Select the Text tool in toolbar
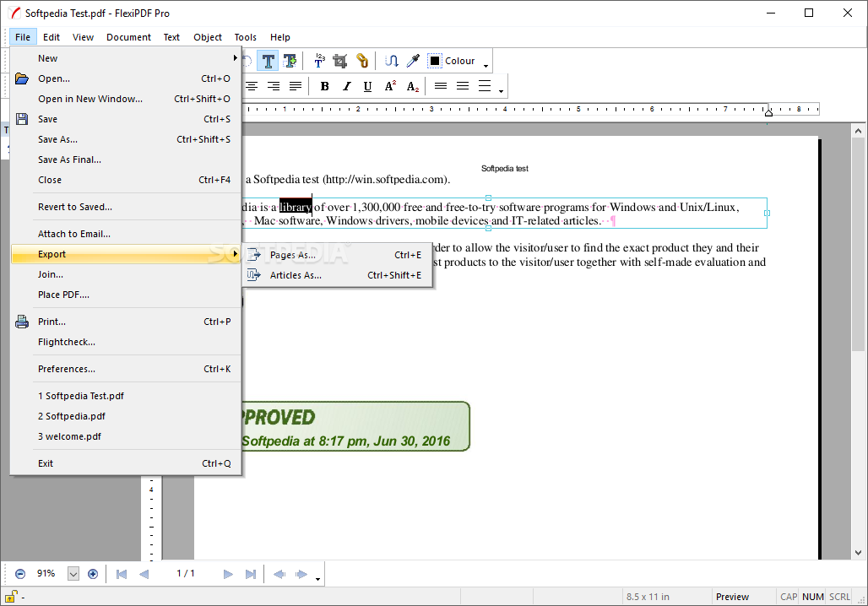Viewport: 868px width, 606px height. (x=269, y=60)
